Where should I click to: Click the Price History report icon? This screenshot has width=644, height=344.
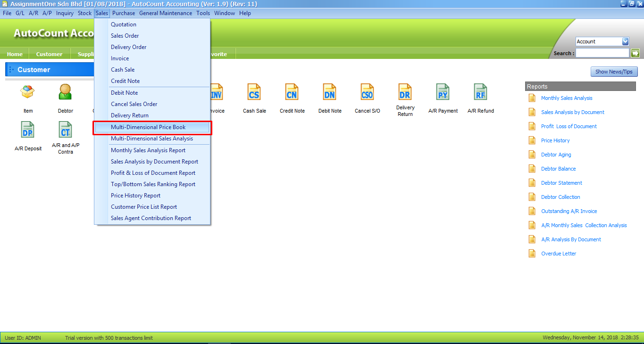[532, 140]
